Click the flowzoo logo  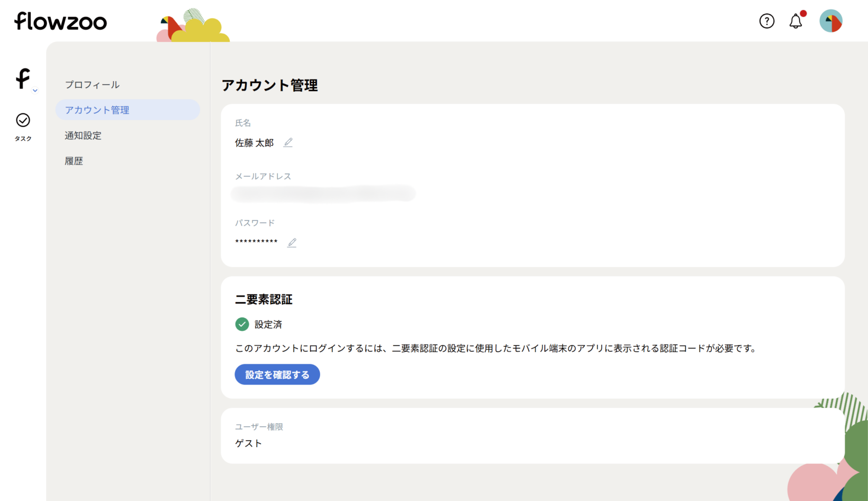click(x=60, y=21)
